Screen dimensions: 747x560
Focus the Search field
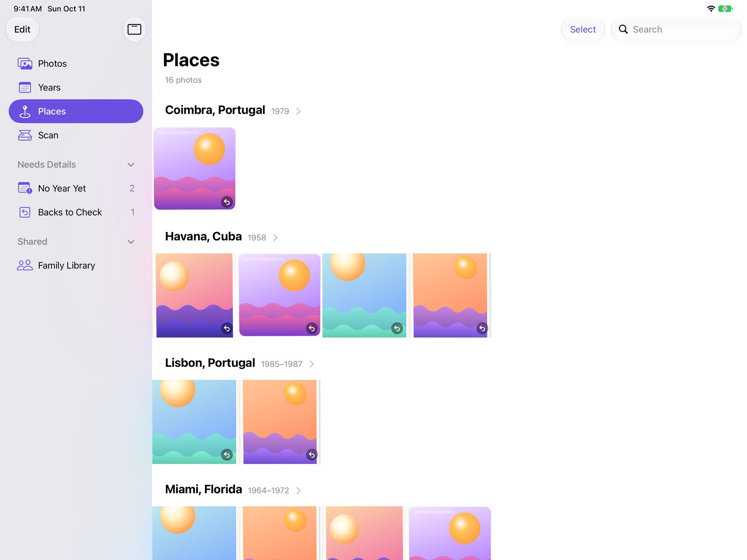pos(676,29)
